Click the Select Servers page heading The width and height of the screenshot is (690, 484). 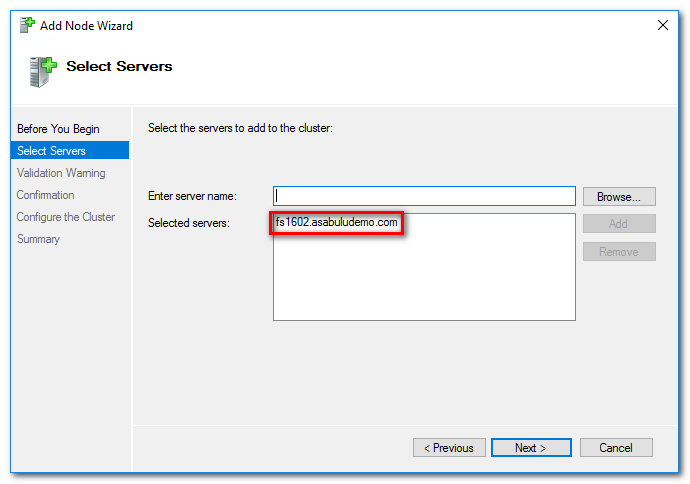pyautogui.click(x=119, y=66)
